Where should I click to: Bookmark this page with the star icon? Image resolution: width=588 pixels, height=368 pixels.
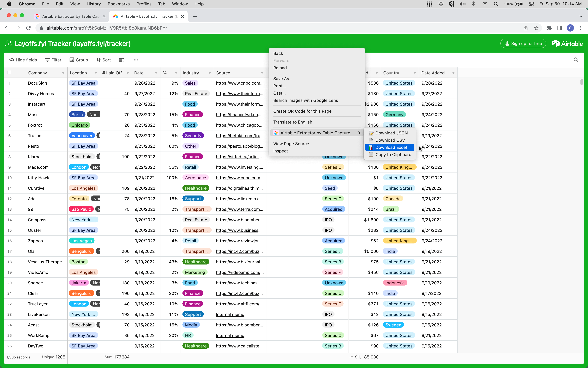point(536,28)
